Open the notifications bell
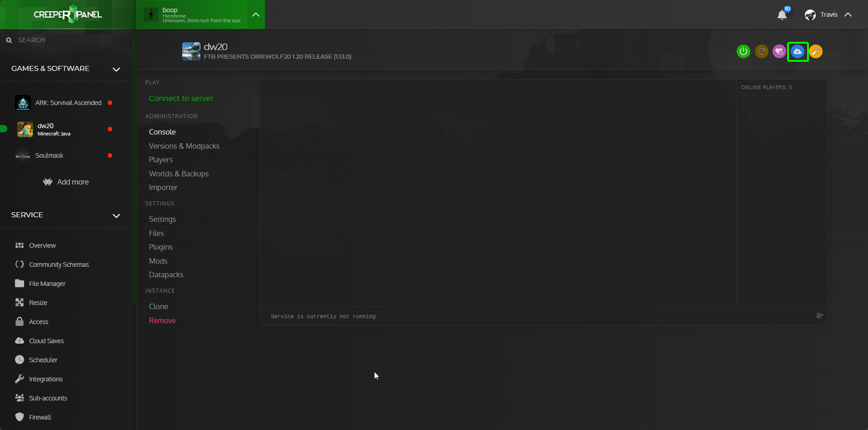The image size is (868, 430). point(782,15)
